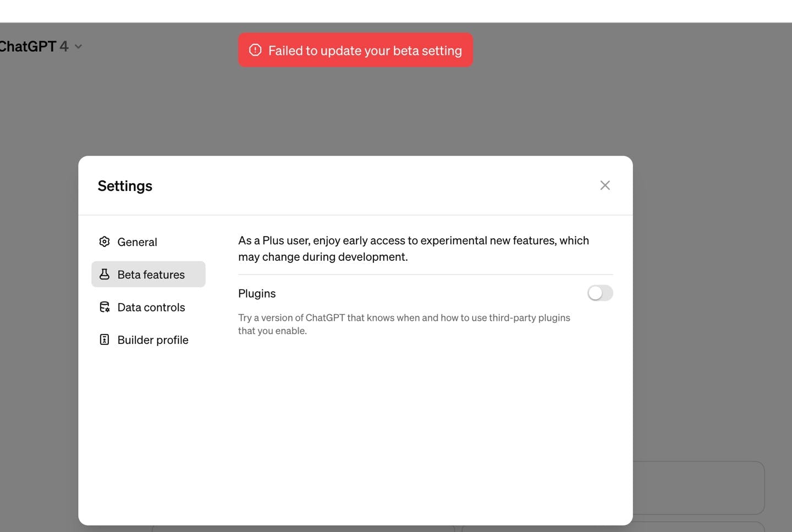The image size is (792, 532).
Task: Open the Data controls tab
Action: (x=148, y=307)
